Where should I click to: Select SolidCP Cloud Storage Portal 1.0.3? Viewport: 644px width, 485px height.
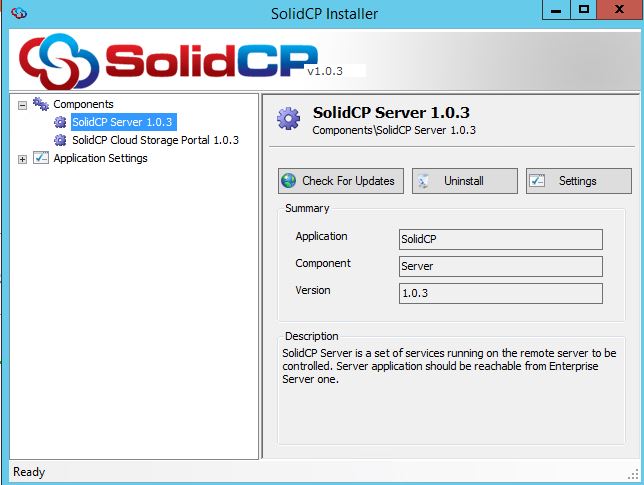155,140
